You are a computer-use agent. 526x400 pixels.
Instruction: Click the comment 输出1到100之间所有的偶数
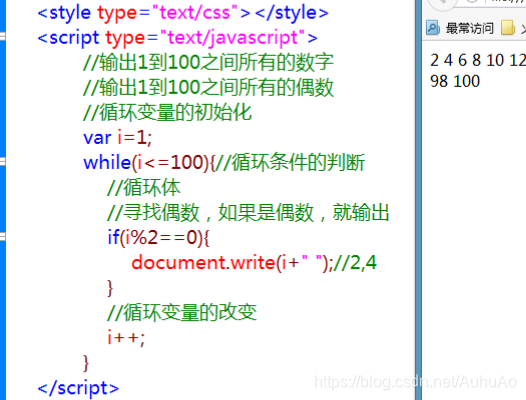click(x=208, y=88)
